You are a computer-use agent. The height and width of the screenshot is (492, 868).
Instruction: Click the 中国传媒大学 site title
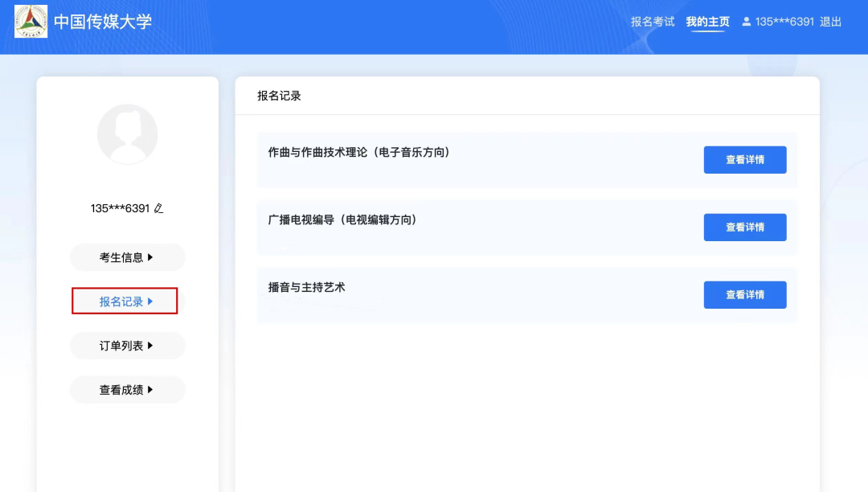click(103, 22)
